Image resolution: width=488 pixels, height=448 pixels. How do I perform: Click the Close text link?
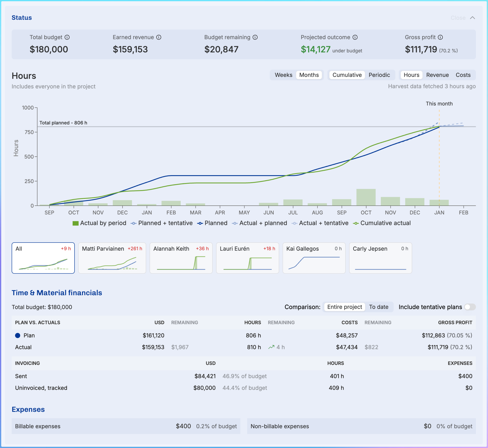click(x=458, y=18)
